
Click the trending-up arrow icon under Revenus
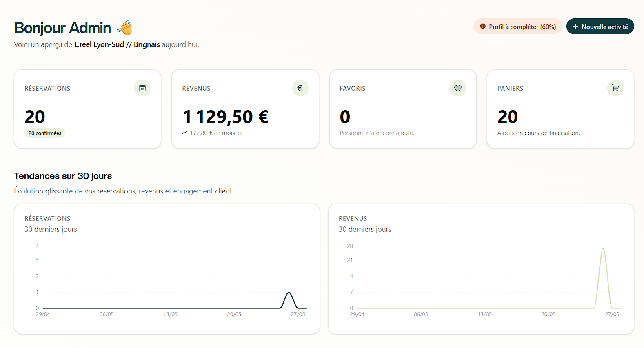[x=185, y=133]
